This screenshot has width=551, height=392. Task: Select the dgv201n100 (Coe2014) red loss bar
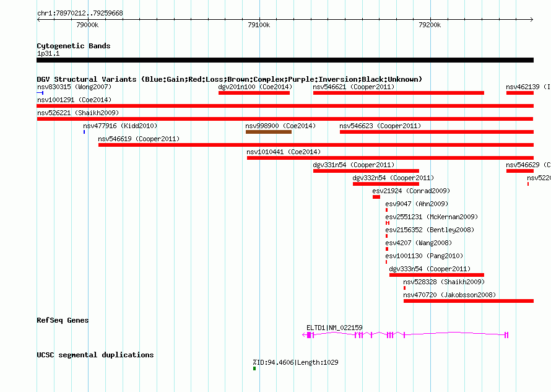pos(254,93)
